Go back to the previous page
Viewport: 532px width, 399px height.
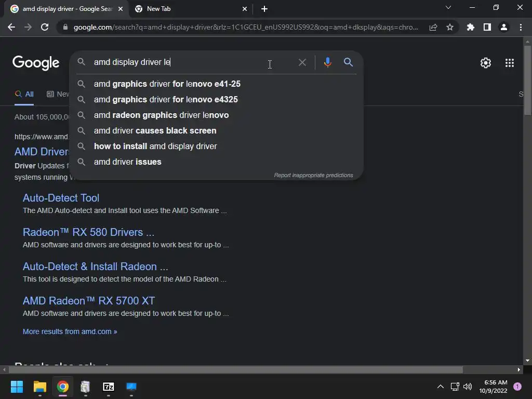[11, 27]
